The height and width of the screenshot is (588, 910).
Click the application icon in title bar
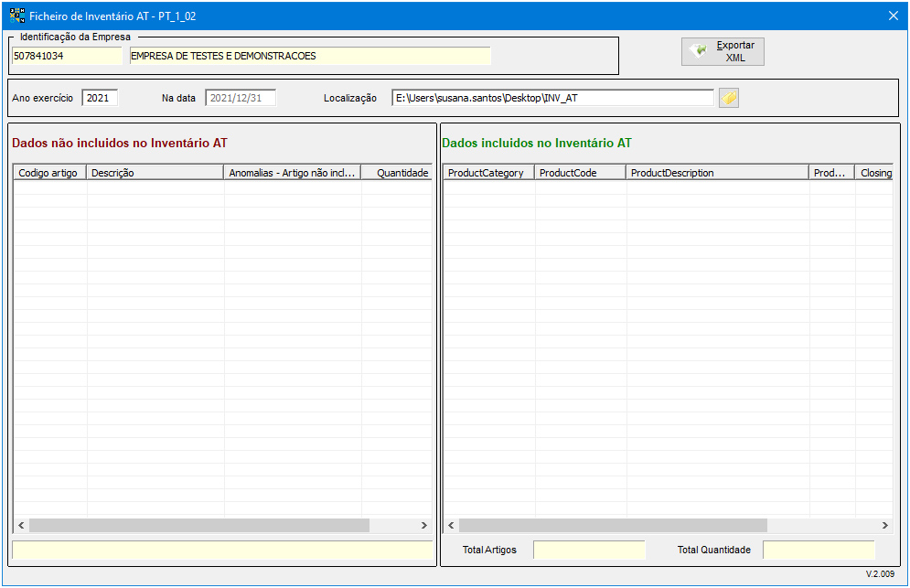point(16,16)
